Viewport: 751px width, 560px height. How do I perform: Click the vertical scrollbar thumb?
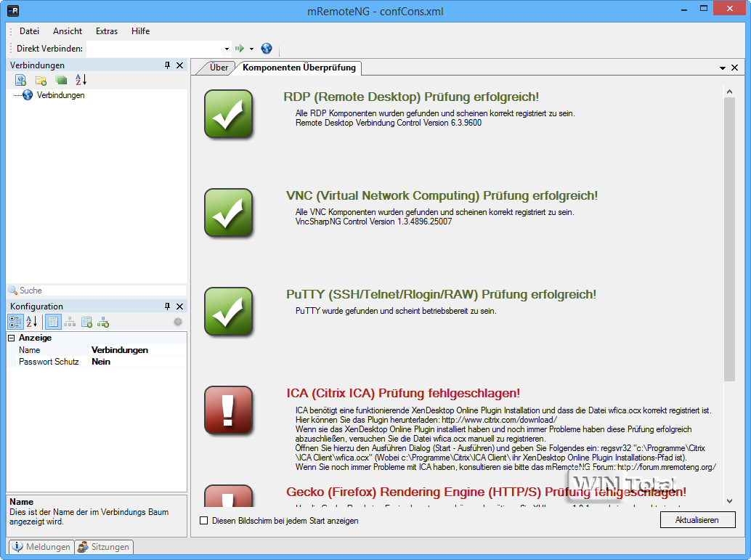click(x=729, y=240)
